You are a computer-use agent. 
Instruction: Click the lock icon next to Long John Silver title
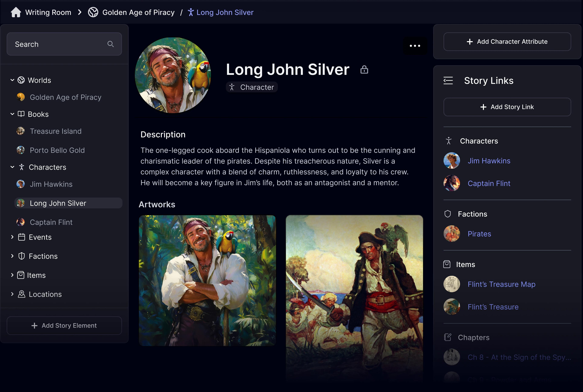[x=364, y=70]
